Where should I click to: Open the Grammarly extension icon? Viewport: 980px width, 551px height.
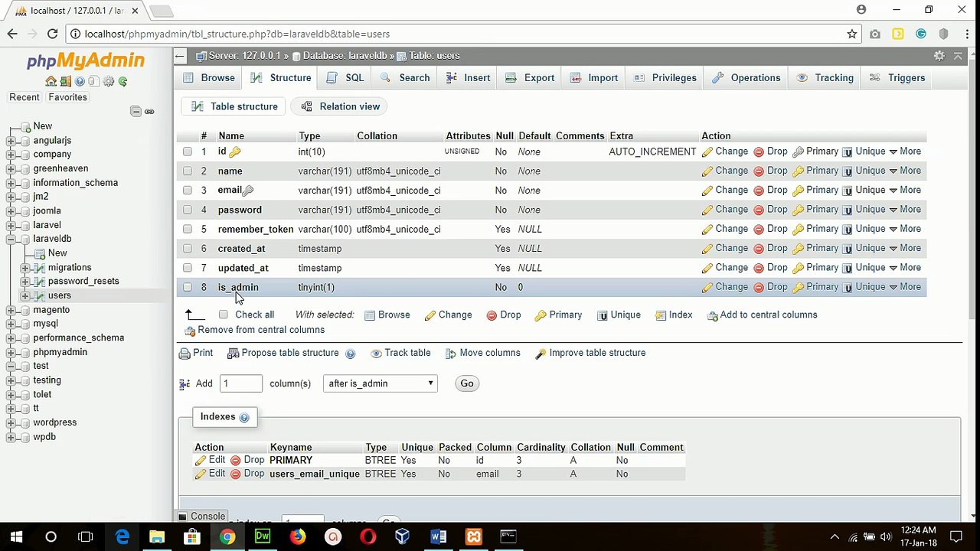921,34
